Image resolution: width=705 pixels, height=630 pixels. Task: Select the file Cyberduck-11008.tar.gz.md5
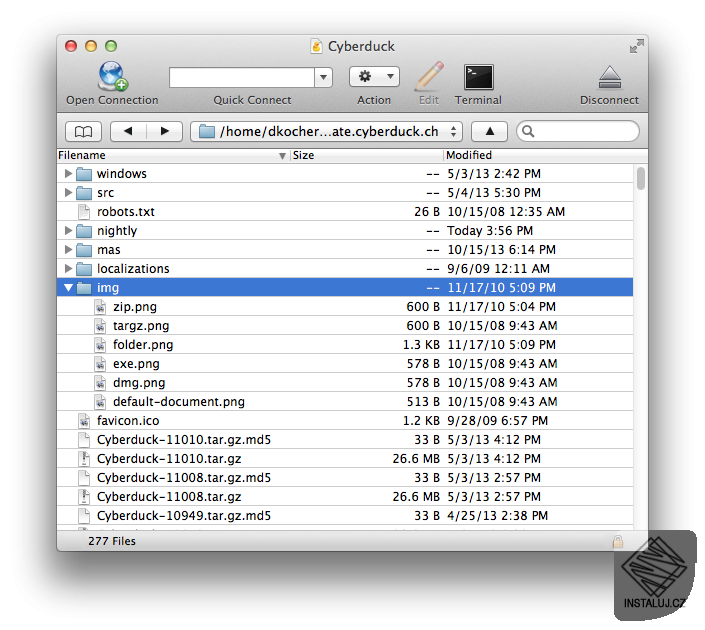tap(184, 478)
